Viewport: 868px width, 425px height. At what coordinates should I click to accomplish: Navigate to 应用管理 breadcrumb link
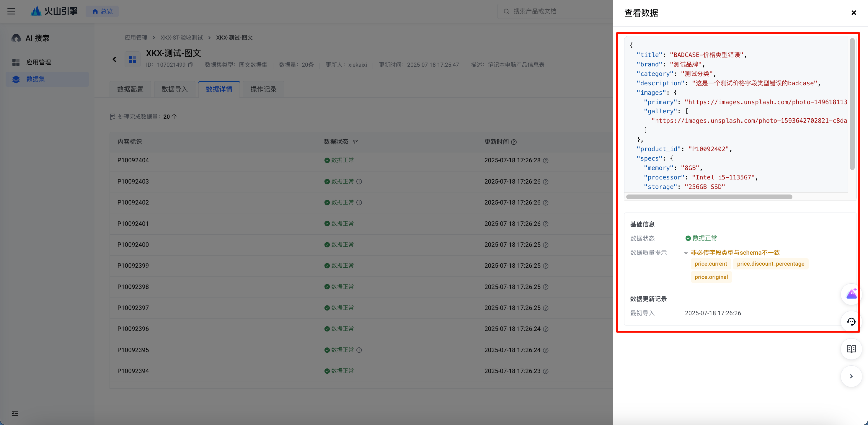pos(136,38)
